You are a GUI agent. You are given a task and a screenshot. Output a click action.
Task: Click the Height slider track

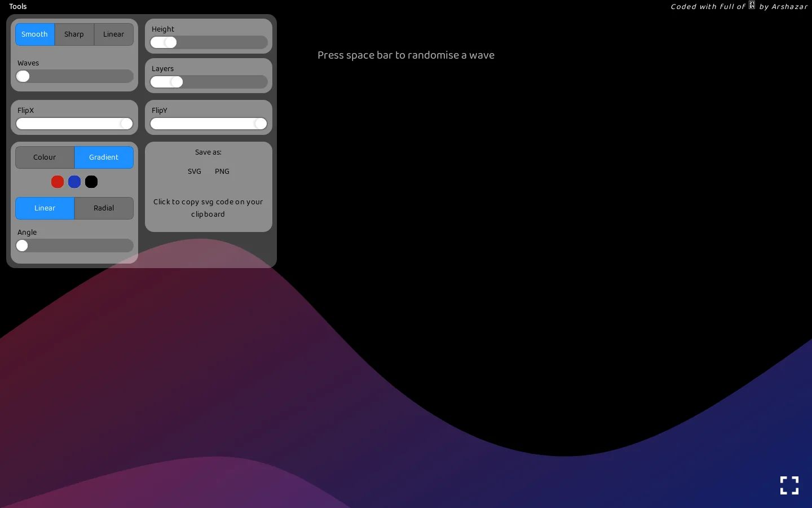[209, 42]
